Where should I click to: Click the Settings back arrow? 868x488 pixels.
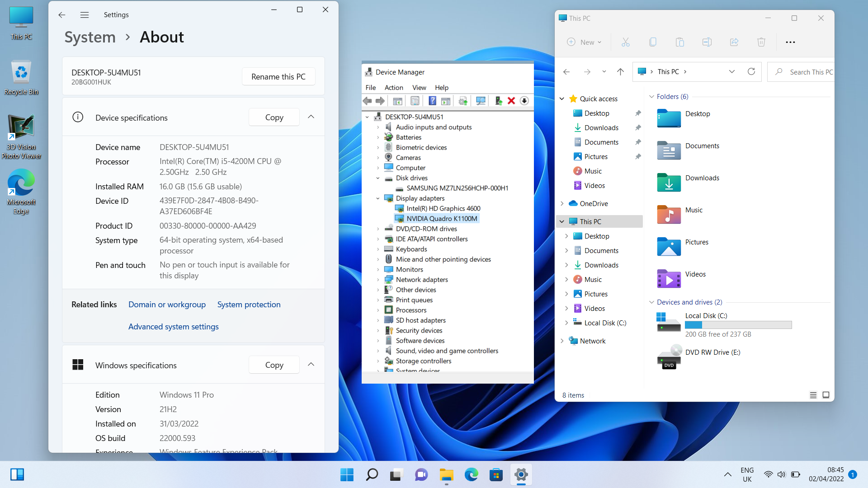62,15
